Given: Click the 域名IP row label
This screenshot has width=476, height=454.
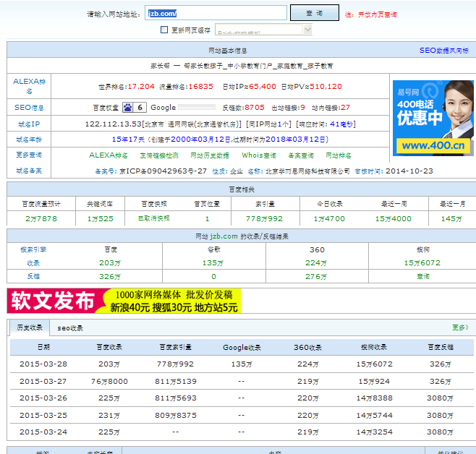Looking at the screenshot, I should click(29, 124).
